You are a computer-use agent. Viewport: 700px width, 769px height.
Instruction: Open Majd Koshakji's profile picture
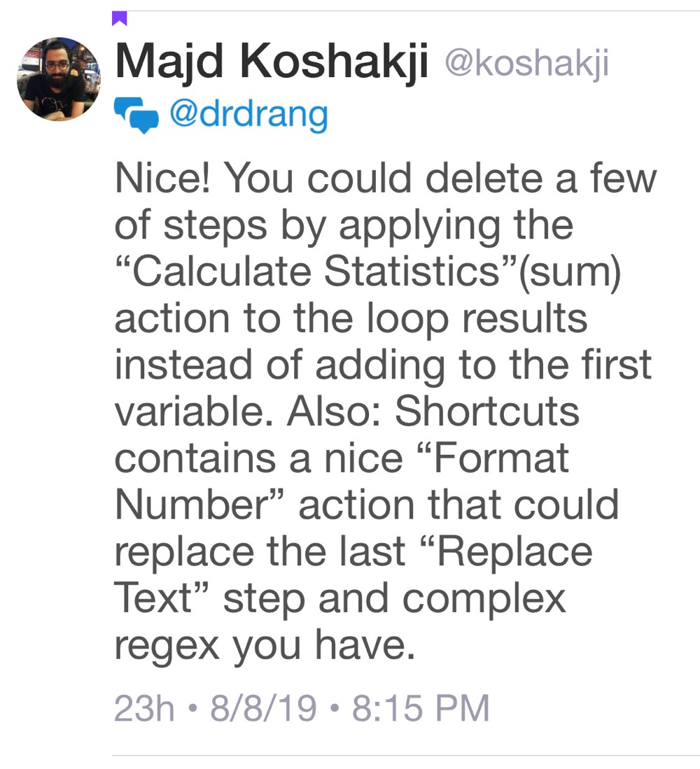coord(59,78)
